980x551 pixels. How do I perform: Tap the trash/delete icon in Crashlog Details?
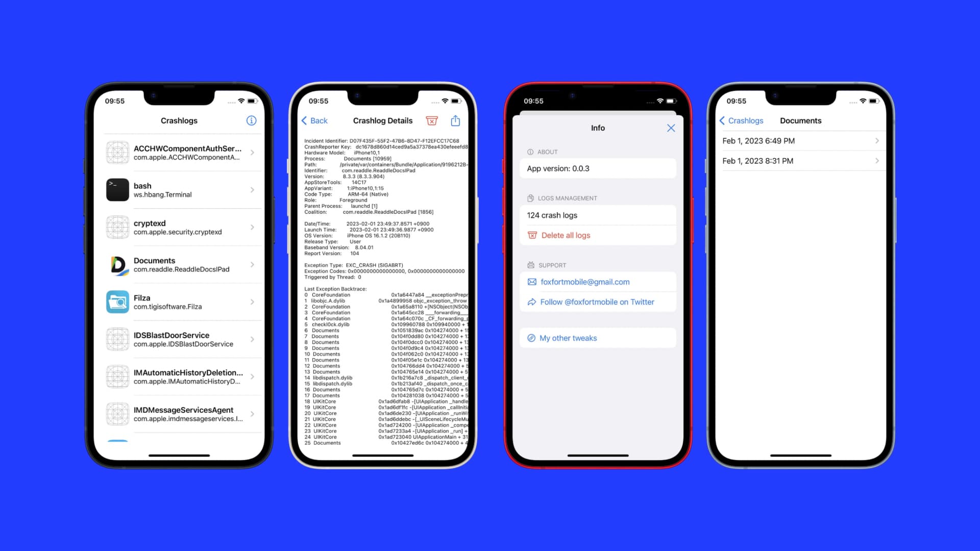431,120
